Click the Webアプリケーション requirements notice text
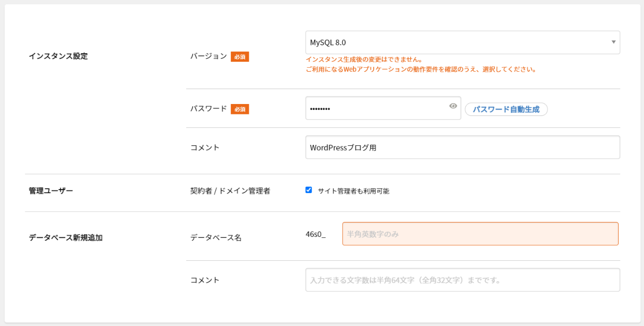The width and height of the screenshot is (644, 326). pyautogui.click(x=421, y=70)
